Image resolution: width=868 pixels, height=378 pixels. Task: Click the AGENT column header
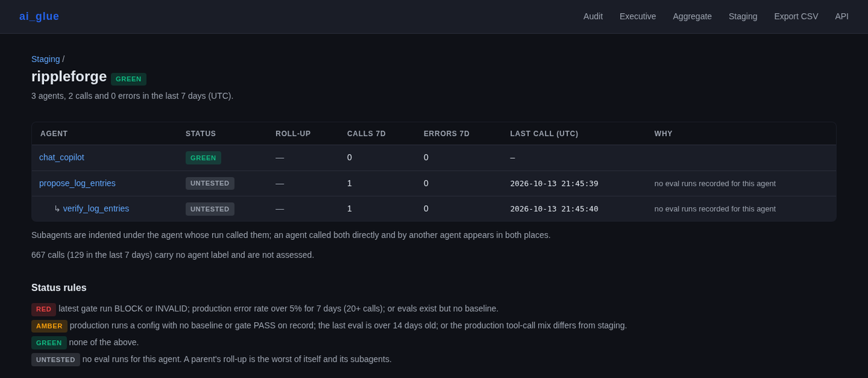point(54,134)
